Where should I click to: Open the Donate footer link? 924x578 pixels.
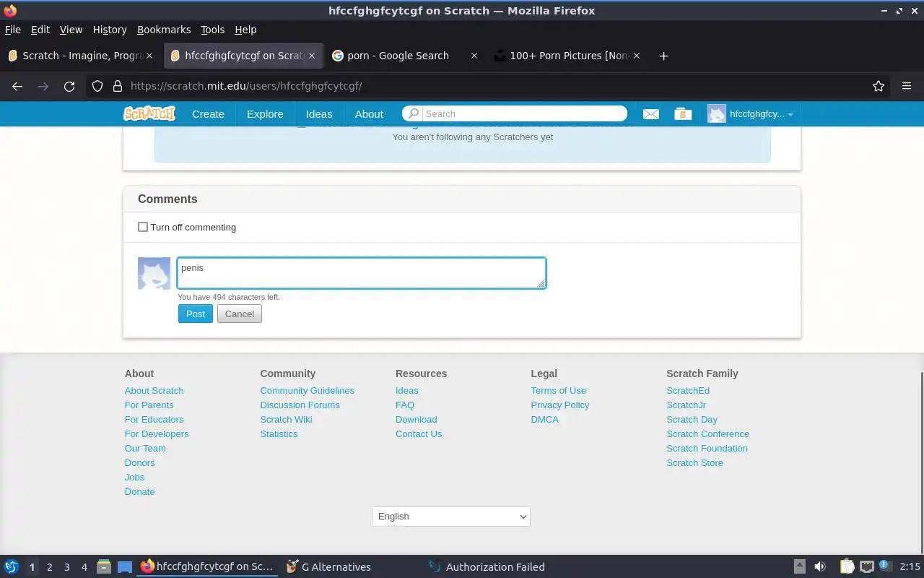pyautogui.click(x=139, y=492)
